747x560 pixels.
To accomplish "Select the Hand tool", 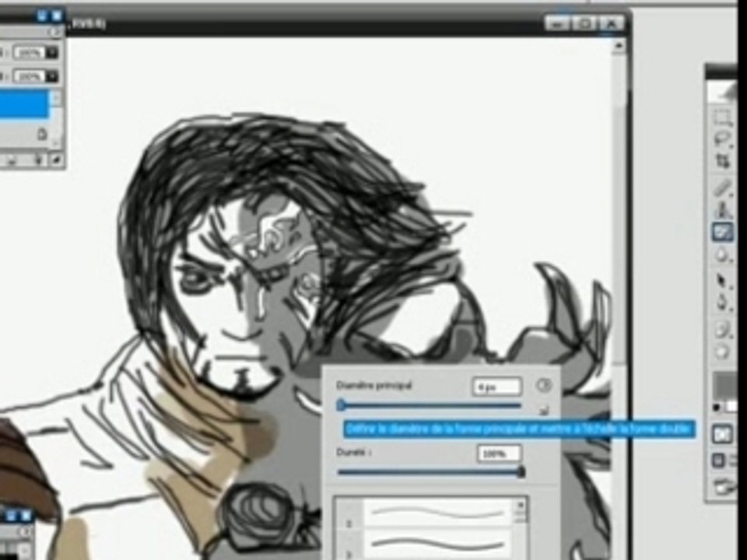I will point(723,352).
